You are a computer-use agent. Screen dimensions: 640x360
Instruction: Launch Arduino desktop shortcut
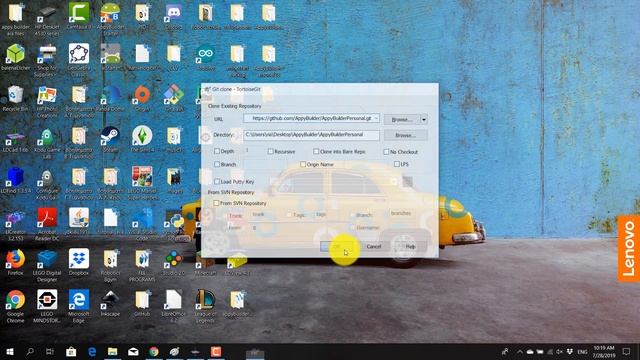coord(205,57)
